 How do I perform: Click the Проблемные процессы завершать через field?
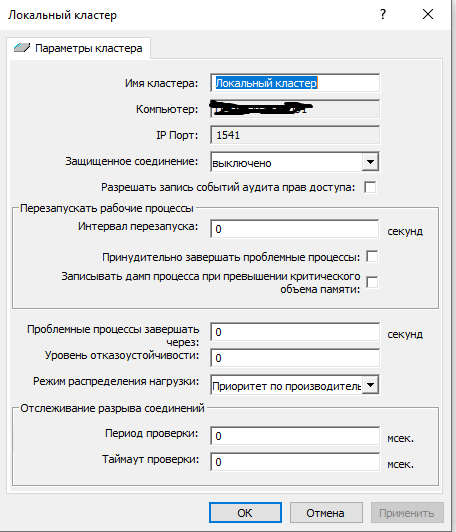[x=295, y=332]
